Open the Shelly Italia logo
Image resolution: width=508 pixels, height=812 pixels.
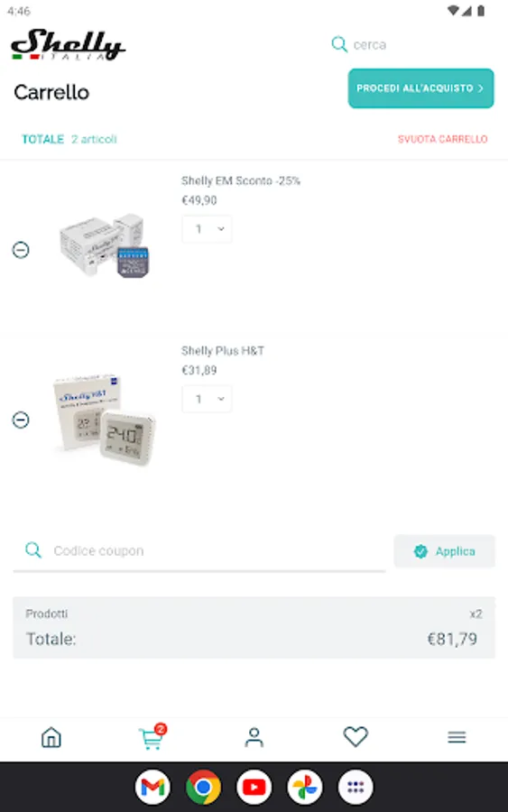pyautogui.click(x=68, y=45)
